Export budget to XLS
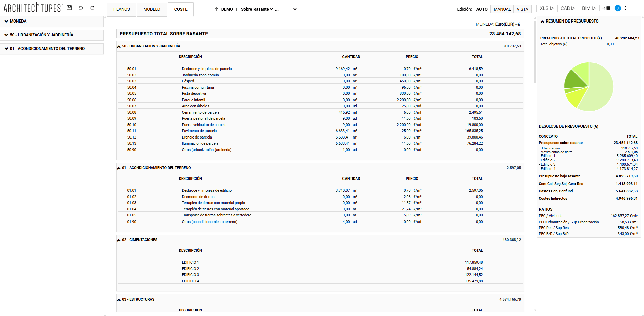 click(x=546, y=8)
